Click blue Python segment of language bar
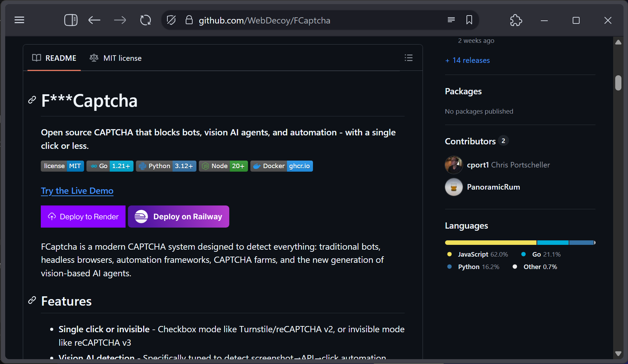Image resolution: width=628 pixels, height=364 pixels. [x=582, y=242]
